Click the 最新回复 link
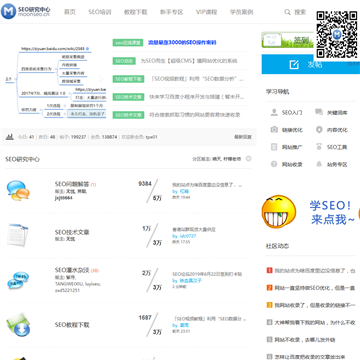The image size is (360, 360). 243,137
